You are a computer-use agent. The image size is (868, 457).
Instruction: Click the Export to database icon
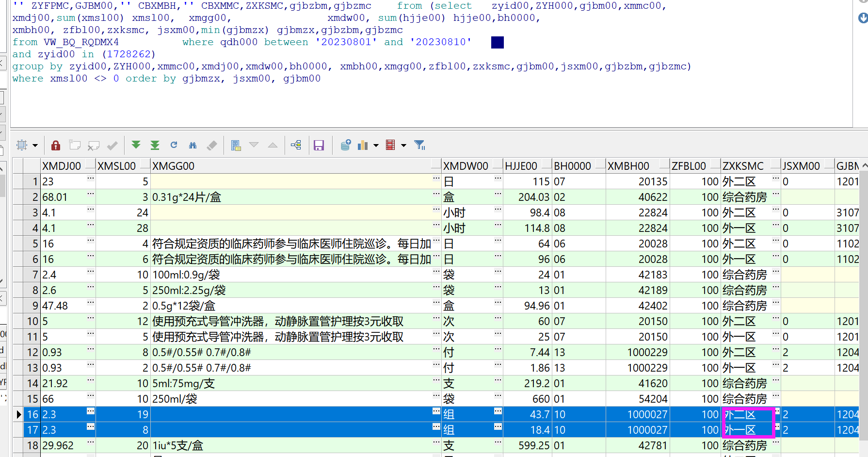tap(345, 145)
